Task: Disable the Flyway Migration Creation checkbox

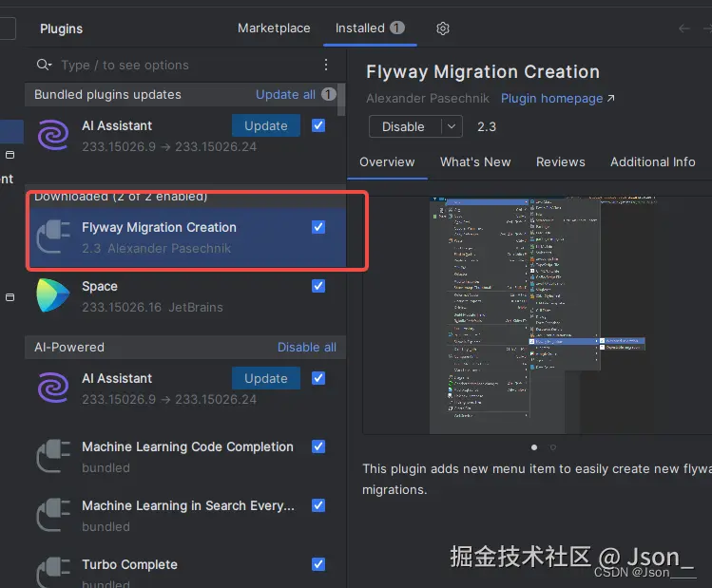Action: click(318, 227)
